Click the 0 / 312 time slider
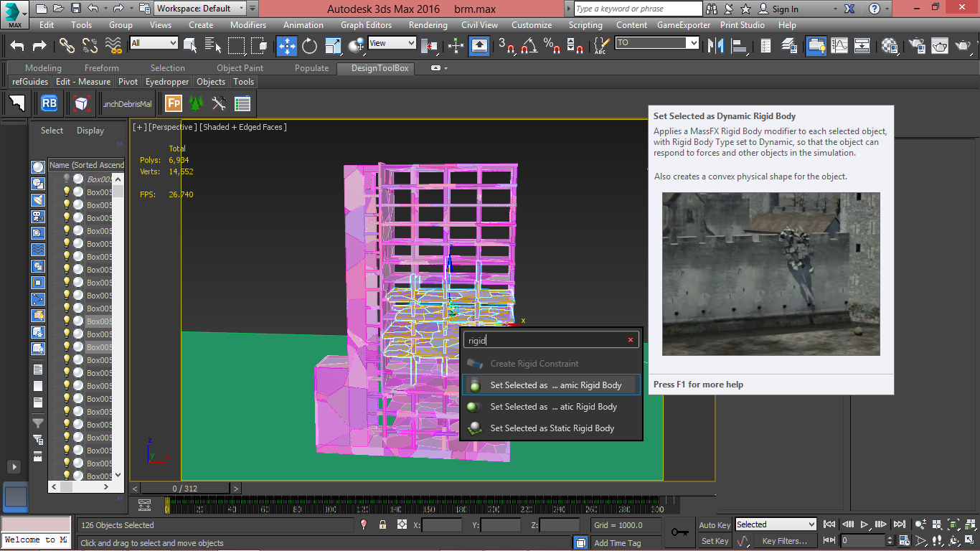The image size is (980, 551). point(184,489)
